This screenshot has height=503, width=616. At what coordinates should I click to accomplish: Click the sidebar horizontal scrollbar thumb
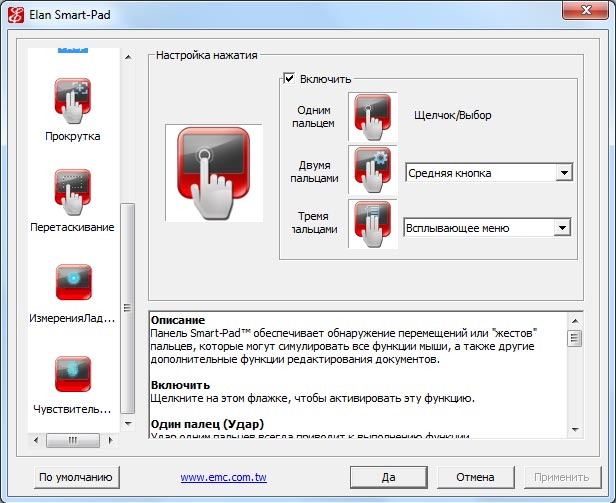[73, 440]
